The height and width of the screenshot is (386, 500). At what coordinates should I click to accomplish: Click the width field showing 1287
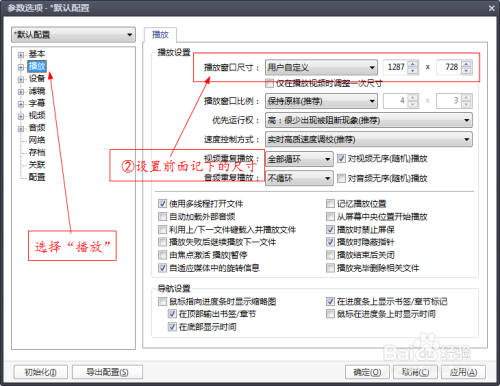[395, 67]
